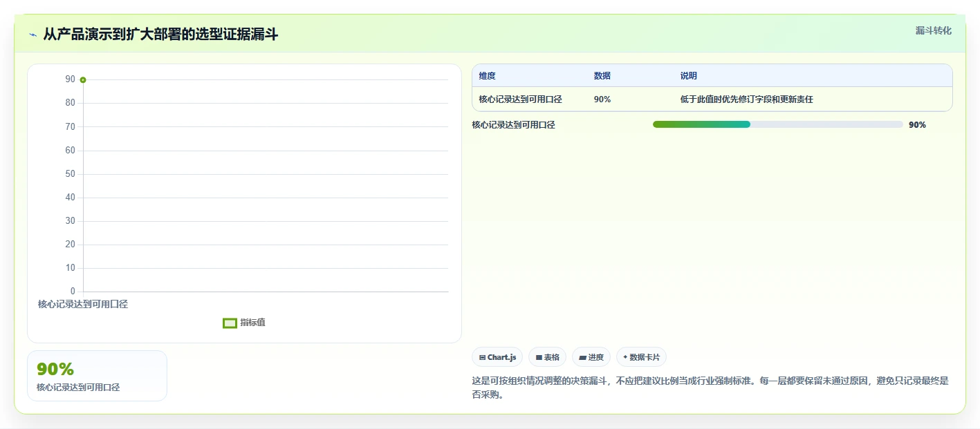
Task: Click the 指标值 legend color box
Action: (x=230, y=323)
